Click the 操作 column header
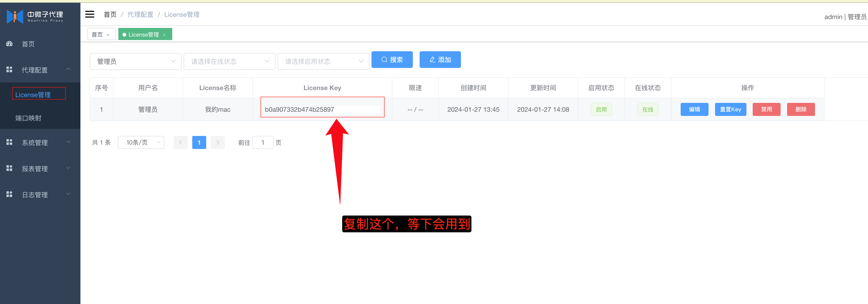868x304 pixels. tap(747, 88)
